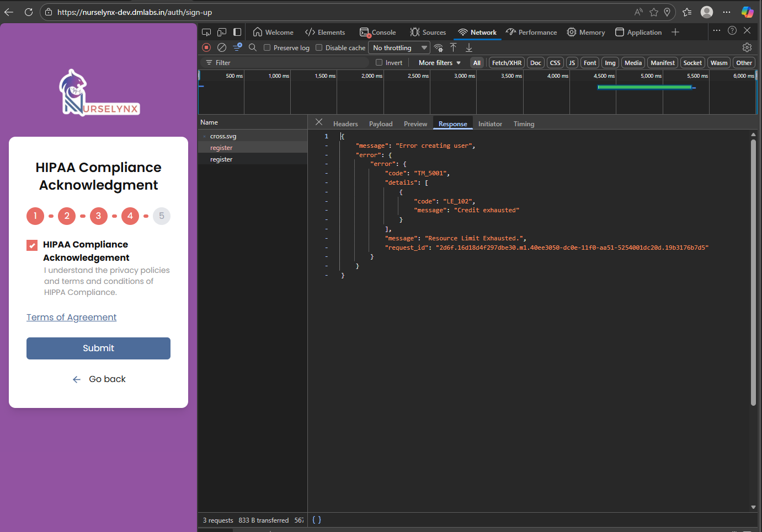This screenshot has height=532, width=762.
Task: Pretty print response with braces icon
Action: coord(317,520)
